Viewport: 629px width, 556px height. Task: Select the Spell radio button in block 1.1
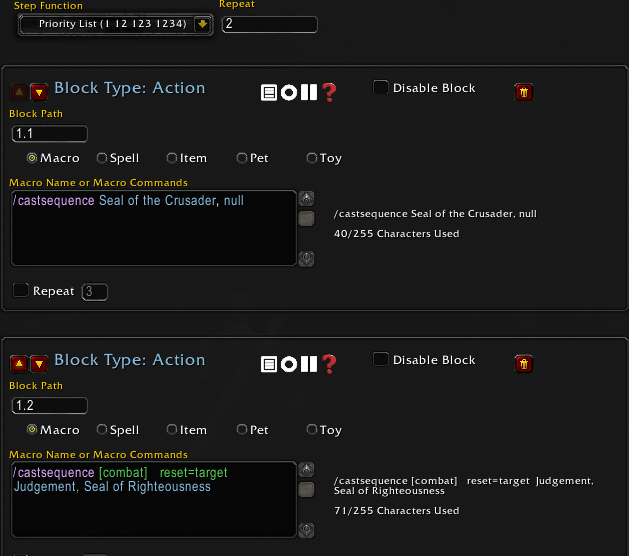coord(102,158)
